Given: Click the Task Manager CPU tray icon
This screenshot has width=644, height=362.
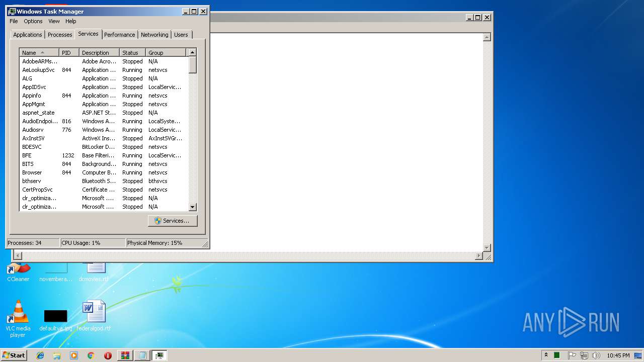Looking at the screenshot, I should tap(557, 355).
